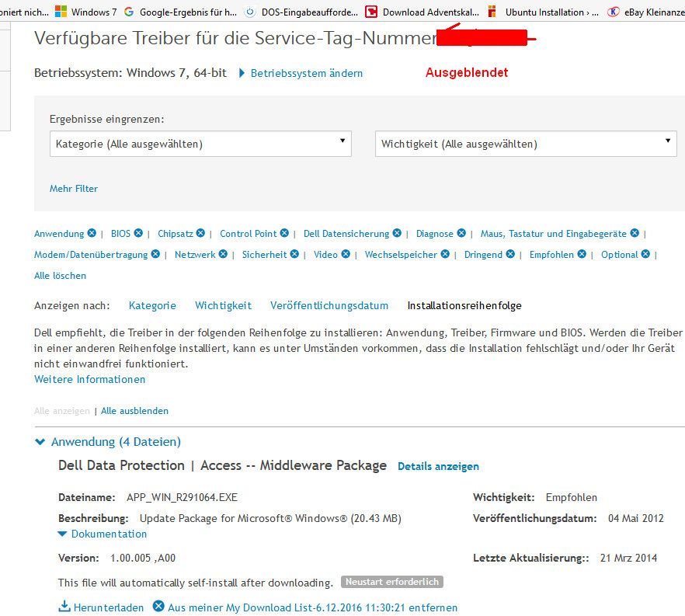
Task: Remove the Sicherheit filter tag
Action: point(295,254)
